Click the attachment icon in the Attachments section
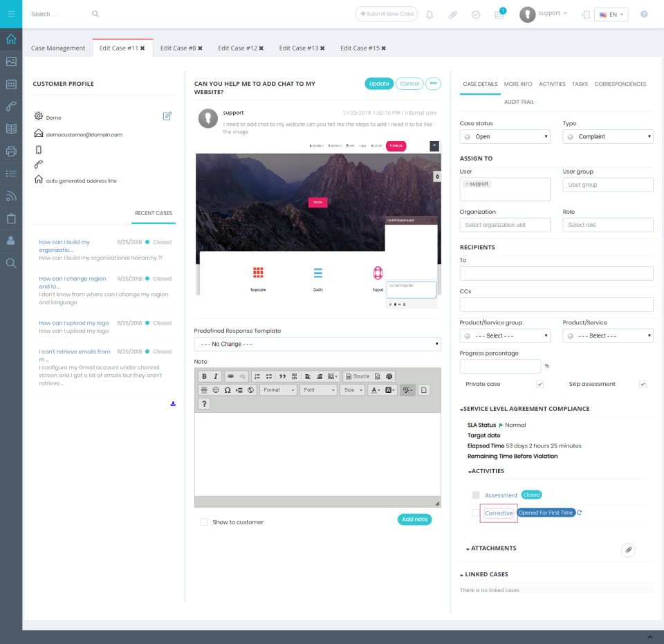The height and width of the screenshot is (644, 664). coord(628,550)
